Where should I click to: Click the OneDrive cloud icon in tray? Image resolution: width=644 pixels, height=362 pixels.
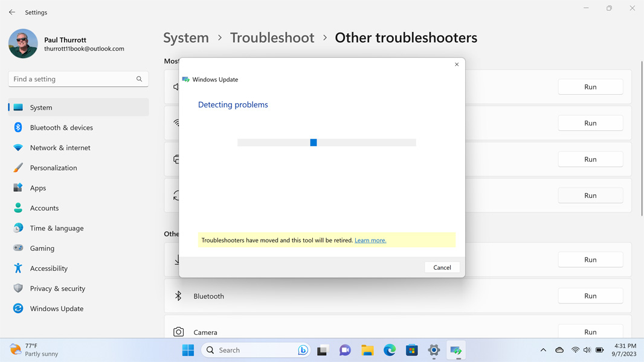(559, 349)
